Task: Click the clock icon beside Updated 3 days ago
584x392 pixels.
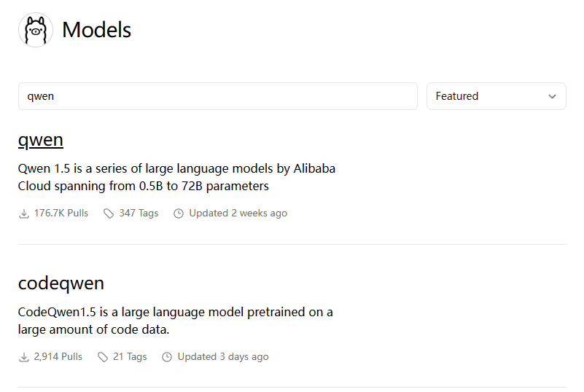Action: click(x=167, y=357)
